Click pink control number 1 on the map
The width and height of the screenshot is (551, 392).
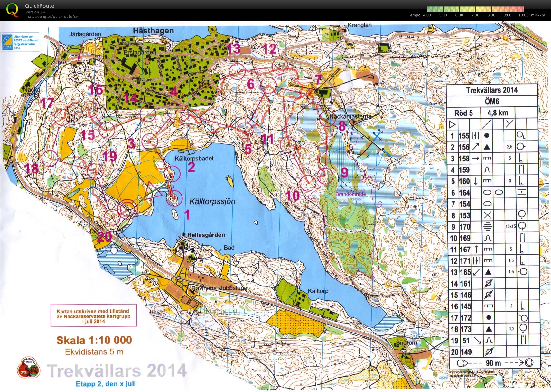187,214
